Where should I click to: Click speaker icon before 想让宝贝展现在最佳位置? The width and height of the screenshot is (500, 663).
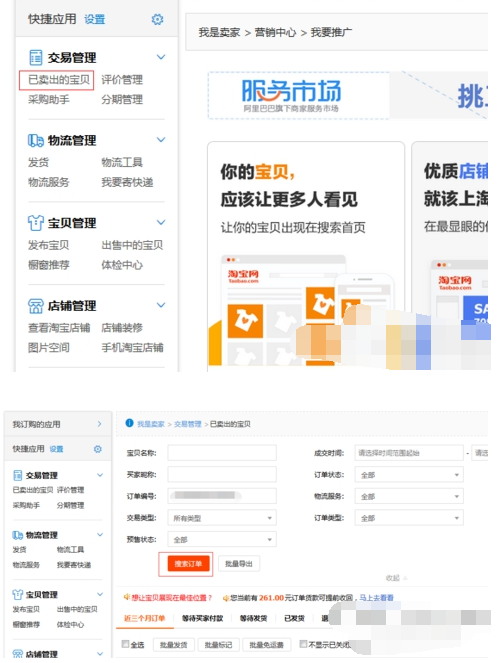(126, 597)
